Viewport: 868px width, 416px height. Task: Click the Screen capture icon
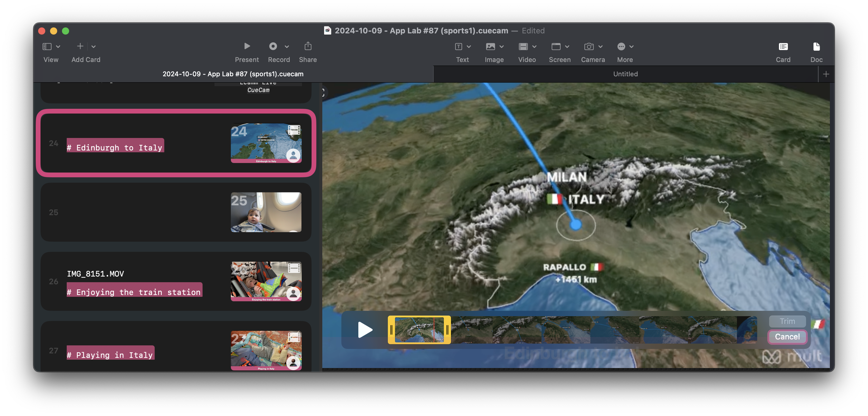(x=556, y=46)
